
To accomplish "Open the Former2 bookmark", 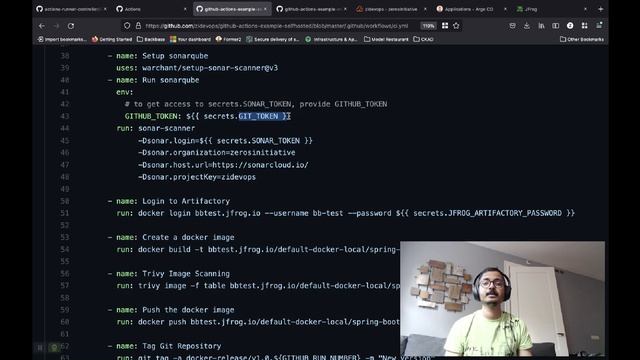I will [x=229, y=39].
